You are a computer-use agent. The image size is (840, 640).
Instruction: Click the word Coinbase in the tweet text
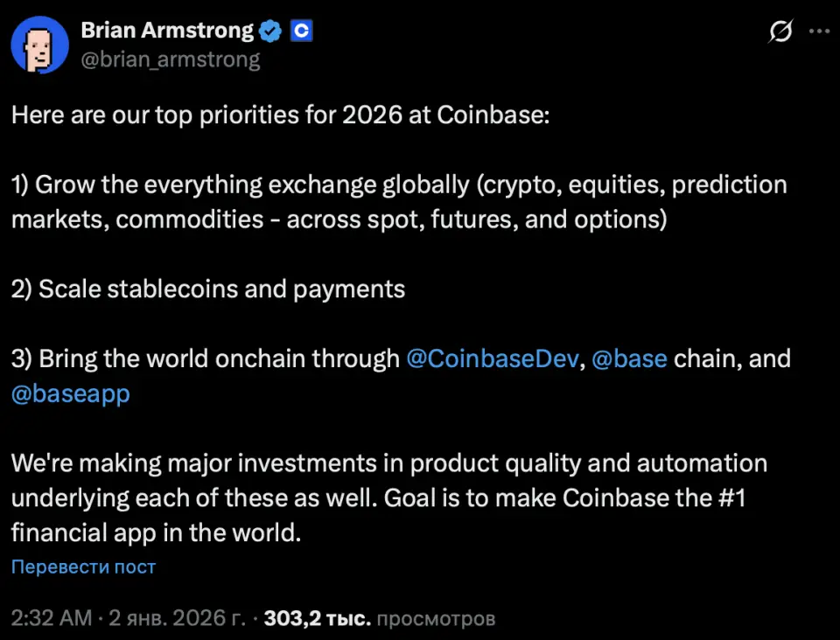pos(493,115)
